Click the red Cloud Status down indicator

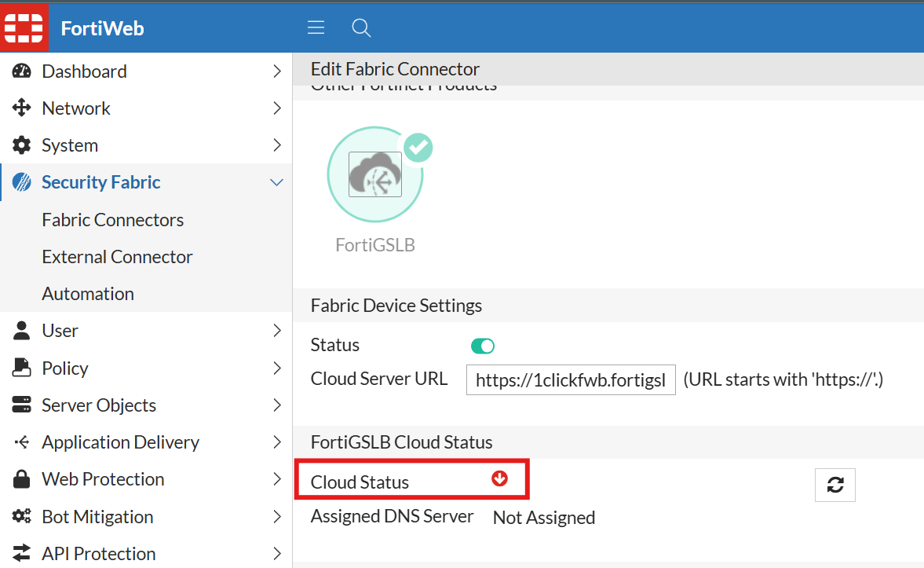pos(500,478)
